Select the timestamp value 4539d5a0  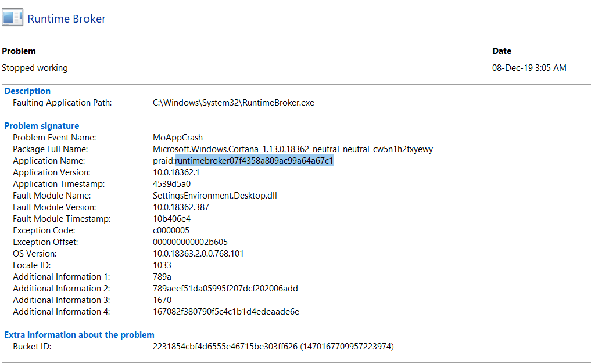171,184
